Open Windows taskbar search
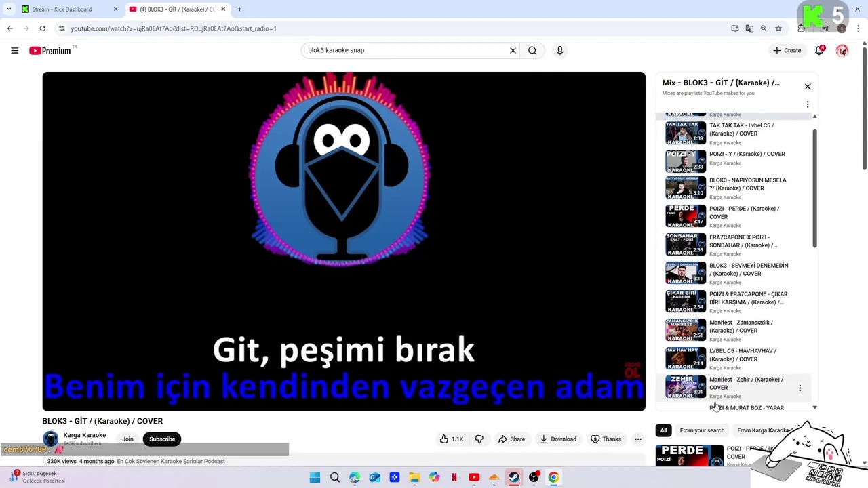 tap(334, 477)
